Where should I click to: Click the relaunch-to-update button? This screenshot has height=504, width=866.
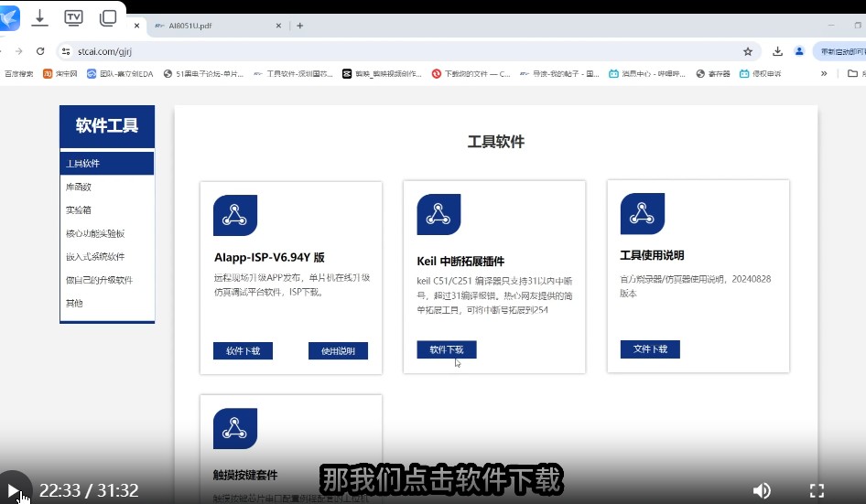839,51
